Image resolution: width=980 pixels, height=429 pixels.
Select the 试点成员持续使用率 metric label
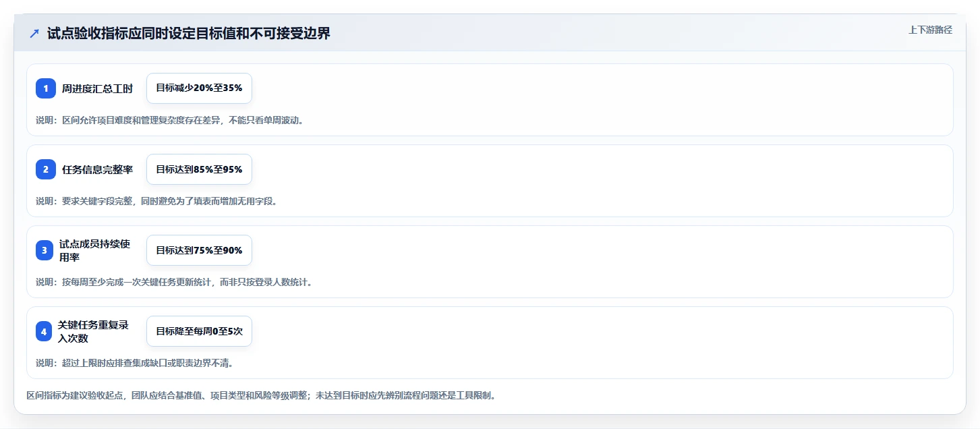point(95,250)
